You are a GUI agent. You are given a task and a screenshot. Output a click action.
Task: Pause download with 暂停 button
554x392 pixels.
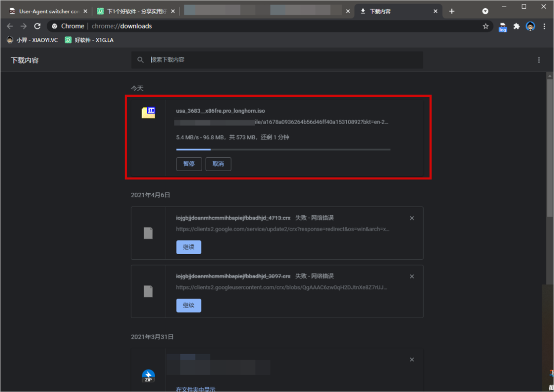189,164
